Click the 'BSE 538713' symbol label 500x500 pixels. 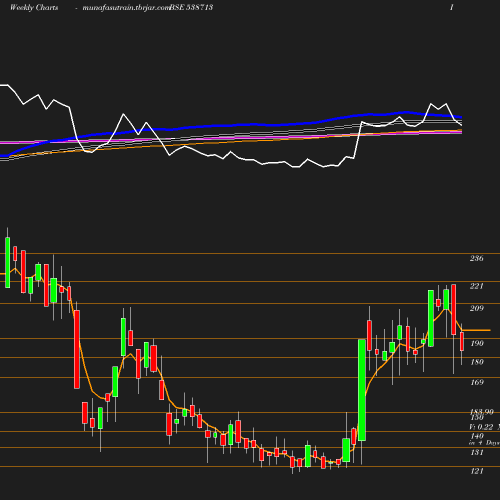point(191,7)
